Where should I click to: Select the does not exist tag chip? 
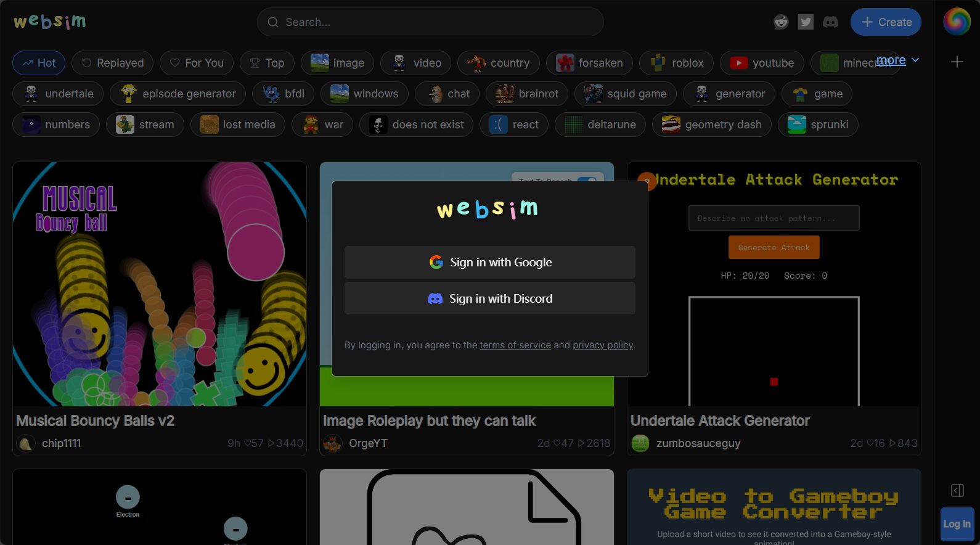pos(416,125)
